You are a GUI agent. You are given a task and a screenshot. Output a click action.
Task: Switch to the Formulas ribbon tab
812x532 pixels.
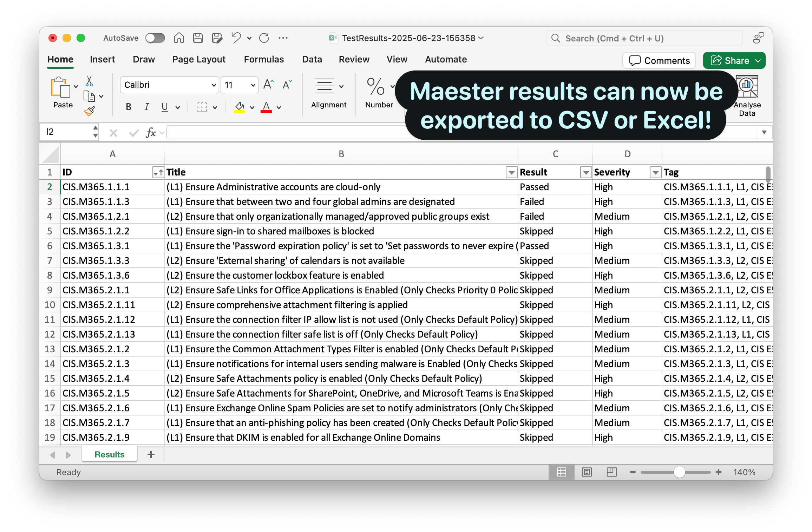[x=264, y=59]
